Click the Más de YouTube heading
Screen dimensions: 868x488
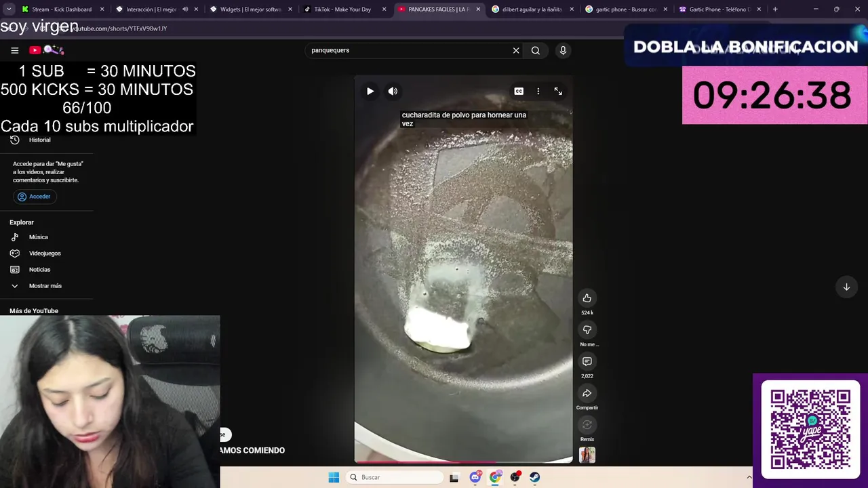[x=34, y=311]
